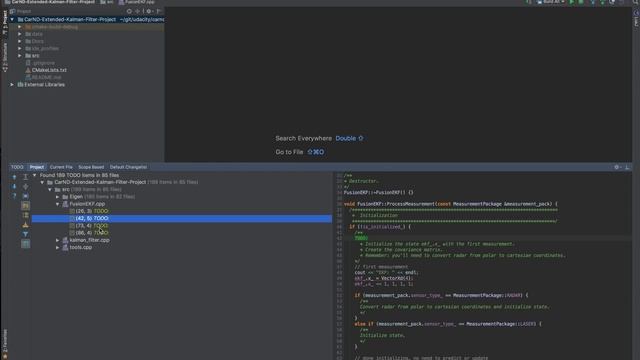Toggle autoscroll to source icon in TODO panel
This screenshot has height=360, width=640.
click(25, 196)
